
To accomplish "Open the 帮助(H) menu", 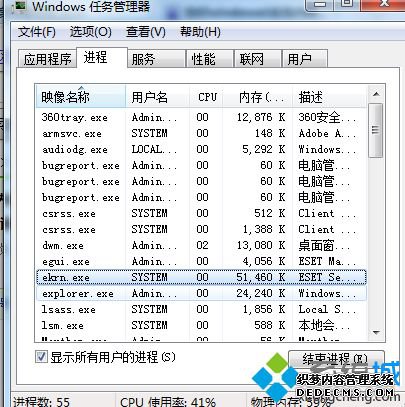I will click(x=200, y=32).
